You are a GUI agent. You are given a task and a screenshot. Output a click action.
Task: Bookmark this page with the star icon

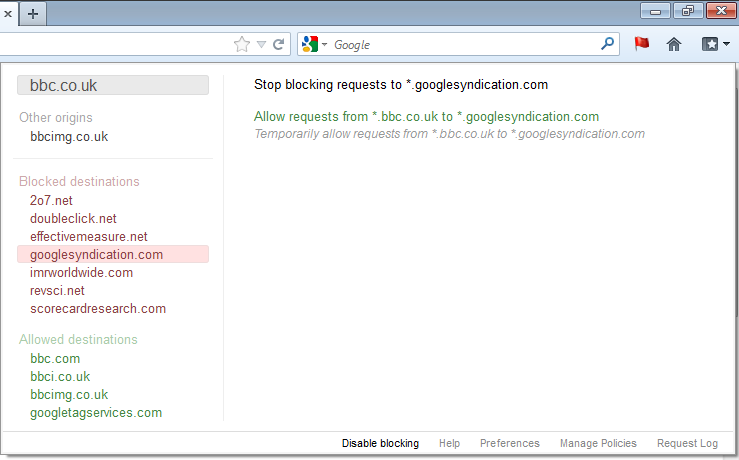tap(242, 44)
